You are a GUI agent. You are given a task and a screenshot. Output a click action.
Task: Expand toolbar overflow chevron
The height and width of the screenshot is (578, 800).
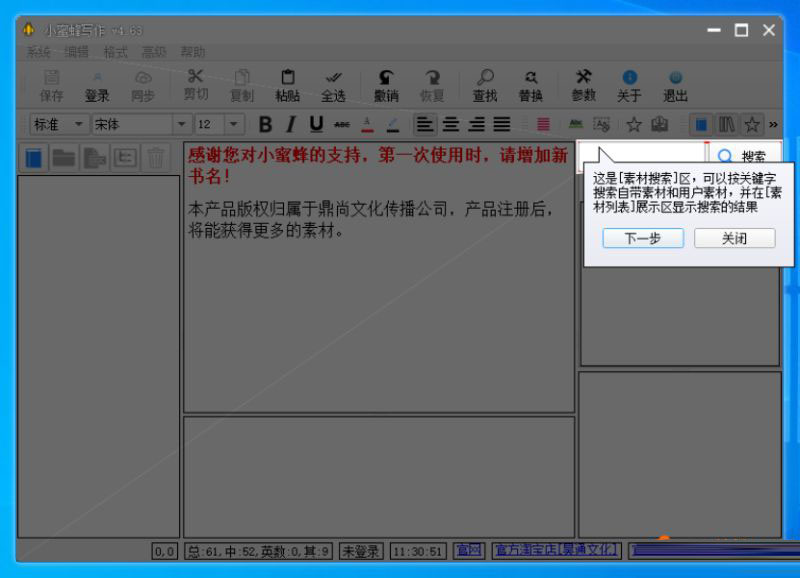coord(773,124)
